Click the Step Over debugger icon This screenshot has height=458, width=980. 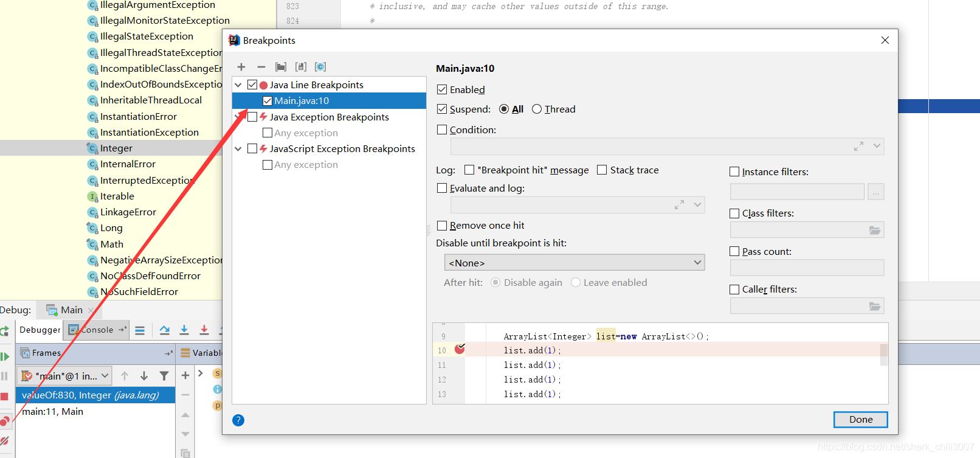point(165,330)
